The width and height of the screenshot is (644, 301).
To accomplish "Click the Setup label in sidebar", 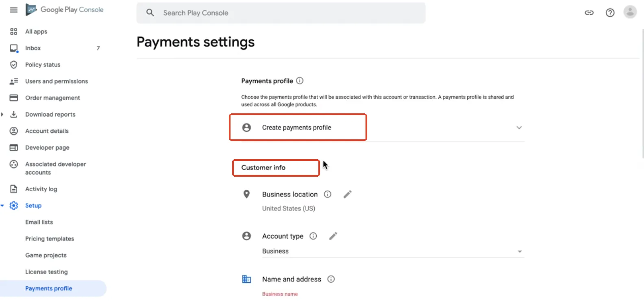I will pos(33,206).
